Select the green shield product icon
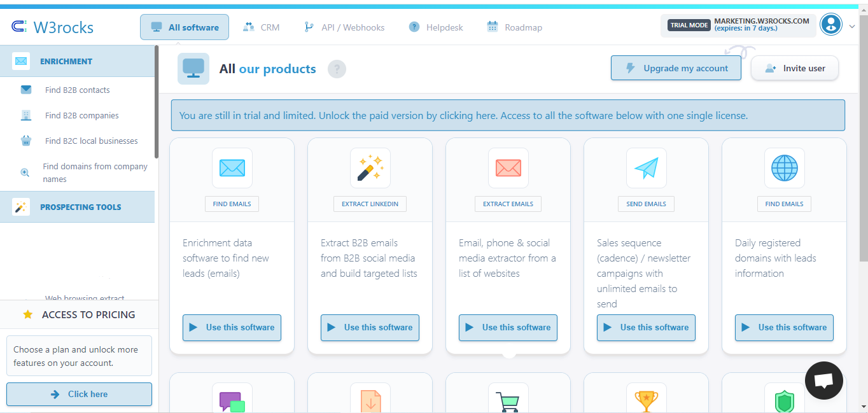The height and width of the screenshot is (413, 868). coord(784,400)
